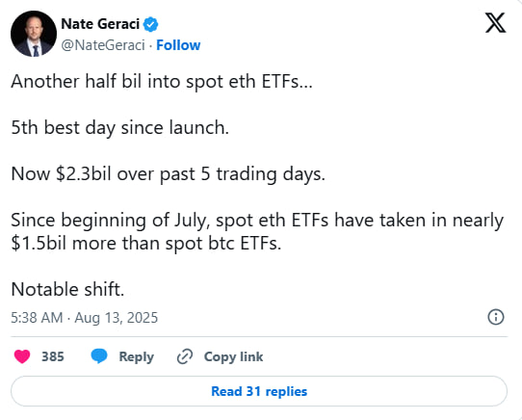Click the 'Since beginning of July' paragraph
Screen dimensions: 522x420
tap(257, 232)
